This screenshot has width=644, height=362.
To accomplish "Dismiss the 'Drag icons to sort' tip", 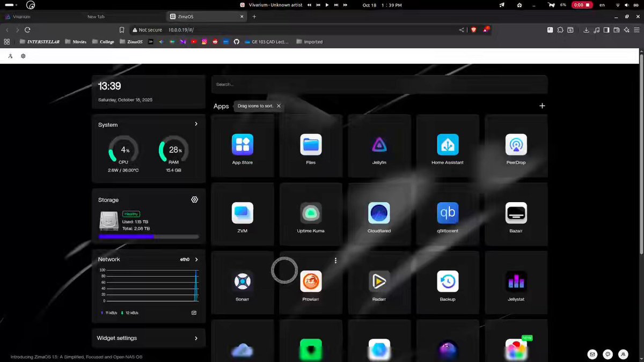I will pos(279,106).
